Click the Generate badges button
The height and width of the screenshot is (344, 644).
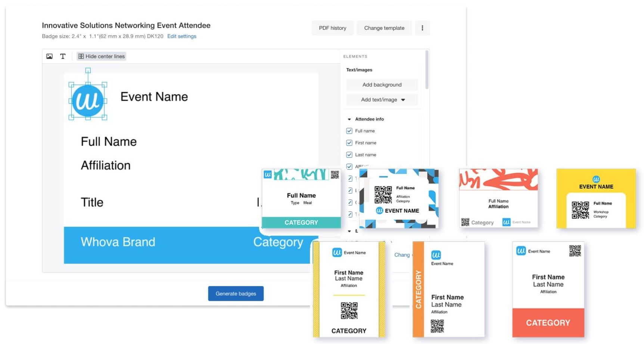[x=236, y=293]
